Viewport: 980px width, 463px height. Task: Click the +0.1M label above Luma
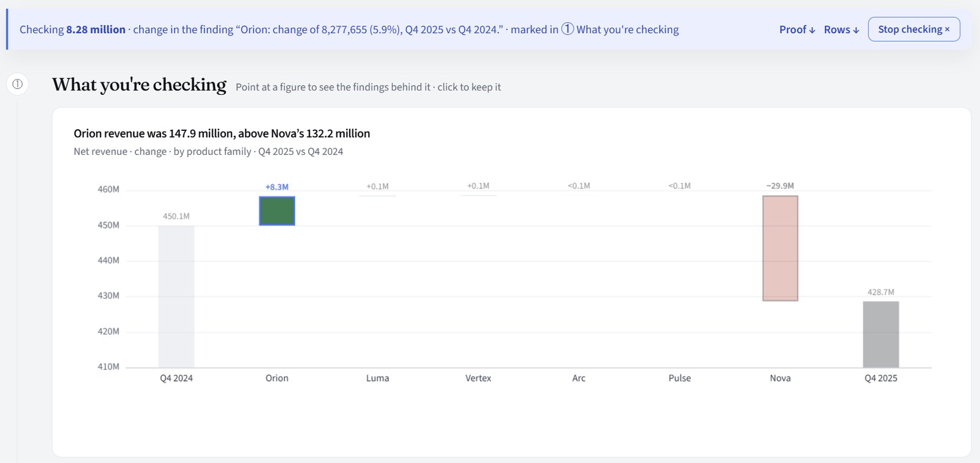(x=377, y=186)
